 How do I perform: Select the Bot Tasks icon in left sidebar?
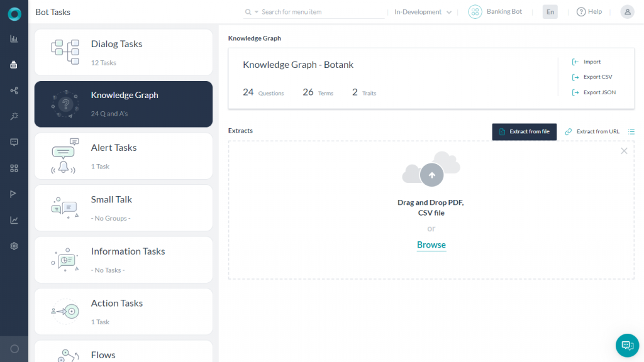pos(13,64)
